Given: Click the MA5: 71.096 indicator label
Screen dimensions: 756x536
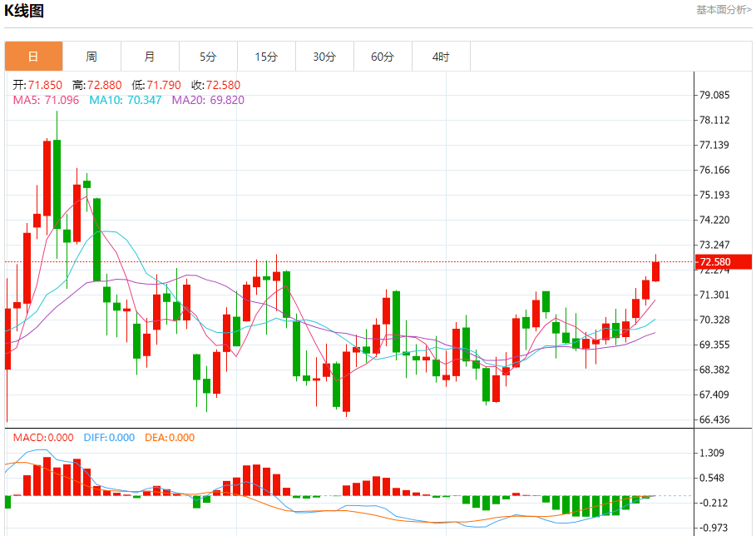Looking at the screenshot, I should (46, 101).
